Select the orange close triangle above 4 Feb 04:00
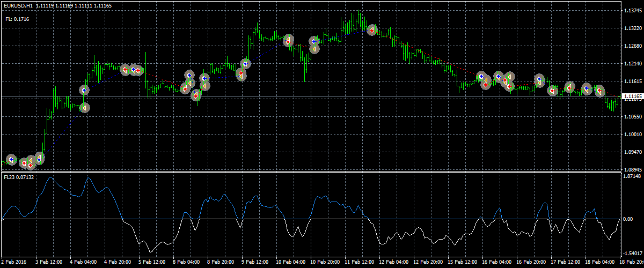The image size is (644, 268). [x=84, y=108]
